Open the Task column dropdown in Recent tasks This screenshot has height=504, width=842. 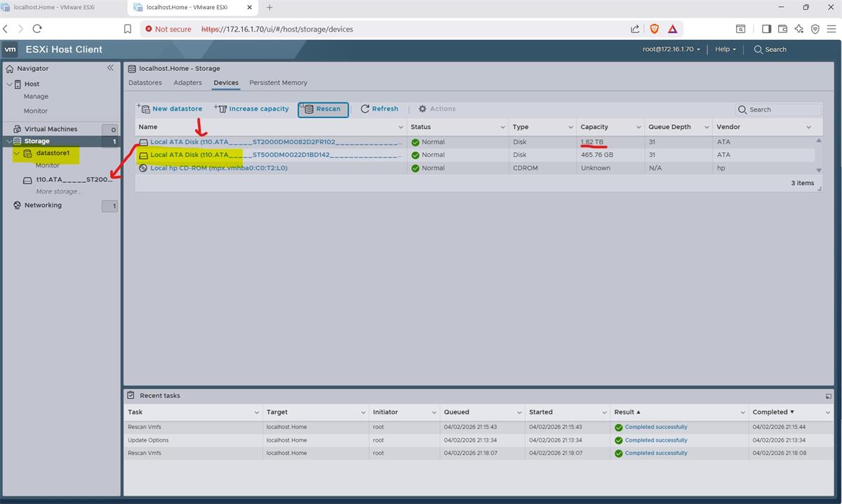click(256, 412)
